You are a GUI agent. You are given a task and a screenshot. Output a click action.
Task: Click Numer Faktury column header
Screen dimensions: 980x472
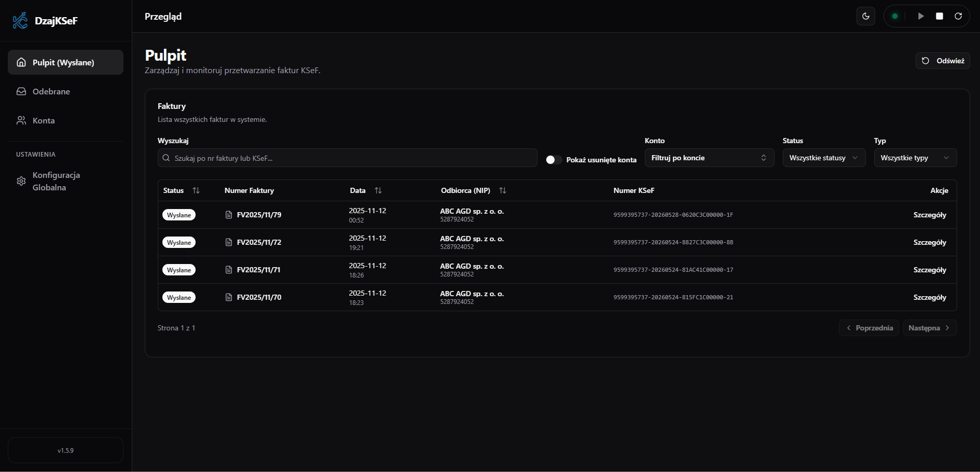[x=249, y=190]
